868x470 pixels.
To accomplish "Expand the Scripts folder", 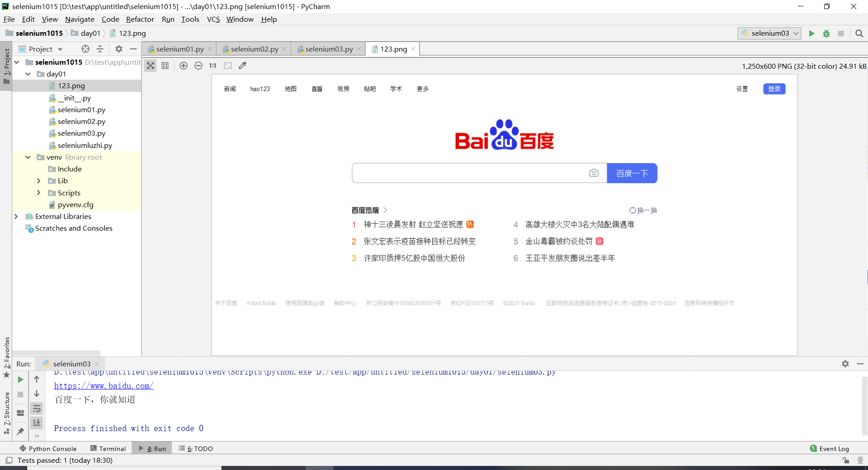I will tap(39, 193).
